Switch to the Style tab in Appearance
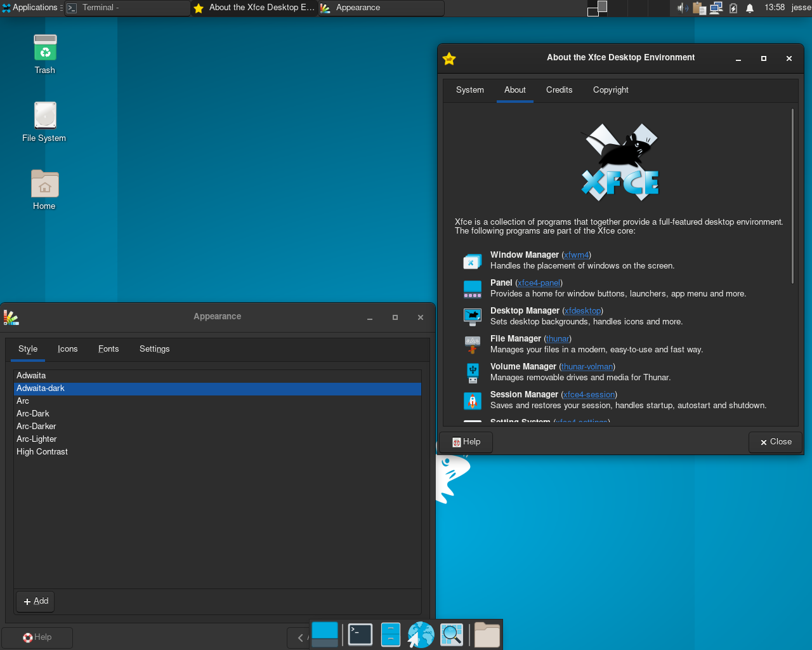812x650 pixels. (x=28, y=349)
